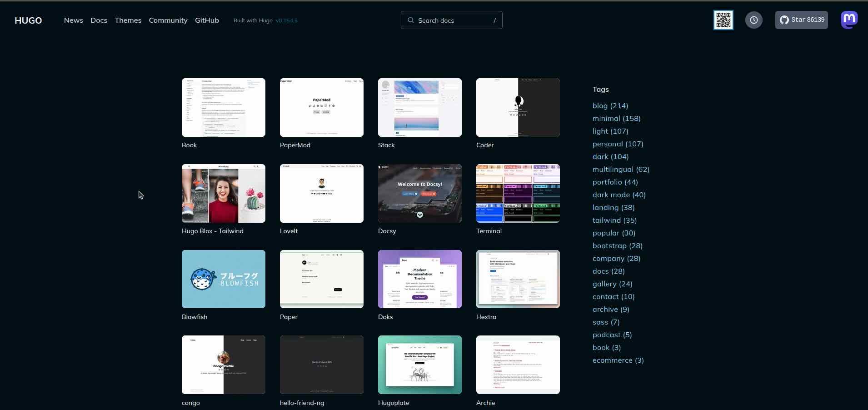The width and height of the screenshot is (868, 410).
Task: Open the News menu item
Action: pos(74,20)
